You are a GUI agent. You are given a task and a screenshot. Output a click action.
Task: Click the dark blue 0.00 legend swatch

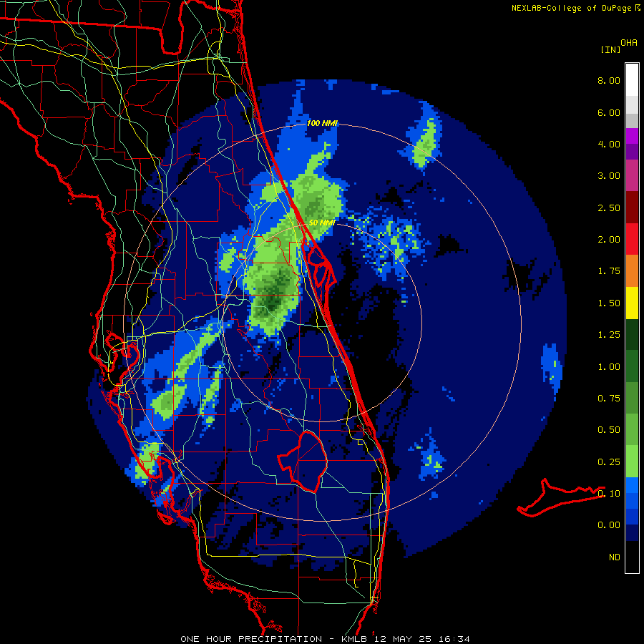pyautogui.click(x=632, y=532)
